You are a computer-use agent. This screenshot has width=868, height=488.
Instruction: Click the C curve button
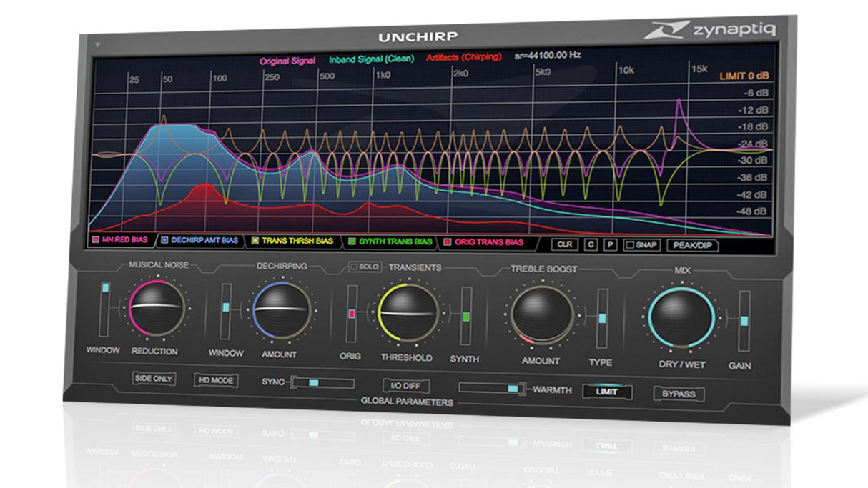[x=591, y=244]
